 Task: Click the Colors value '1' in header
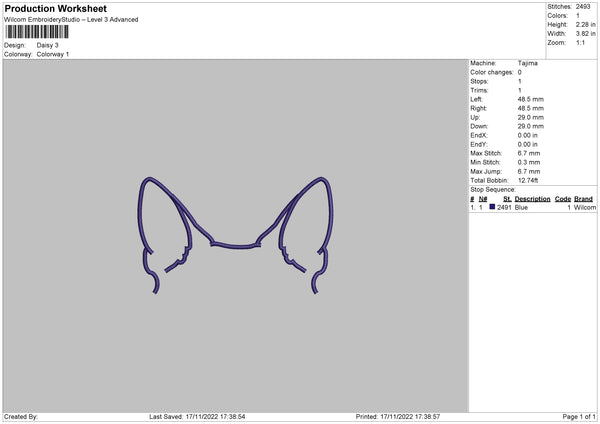pos(577,16)
